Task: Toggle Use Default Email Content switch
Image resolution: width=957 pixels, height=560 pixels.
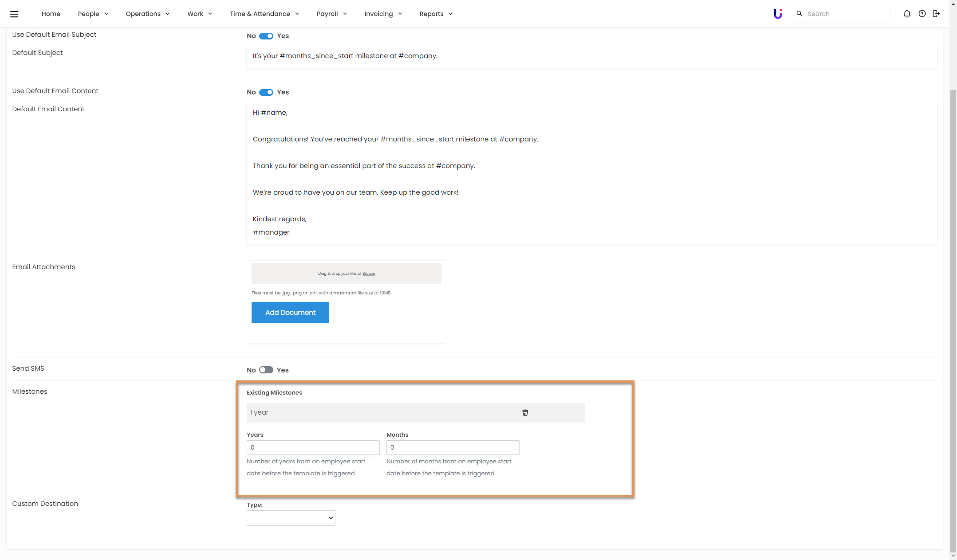Action: pyautogui.click(x=266, y=92)
